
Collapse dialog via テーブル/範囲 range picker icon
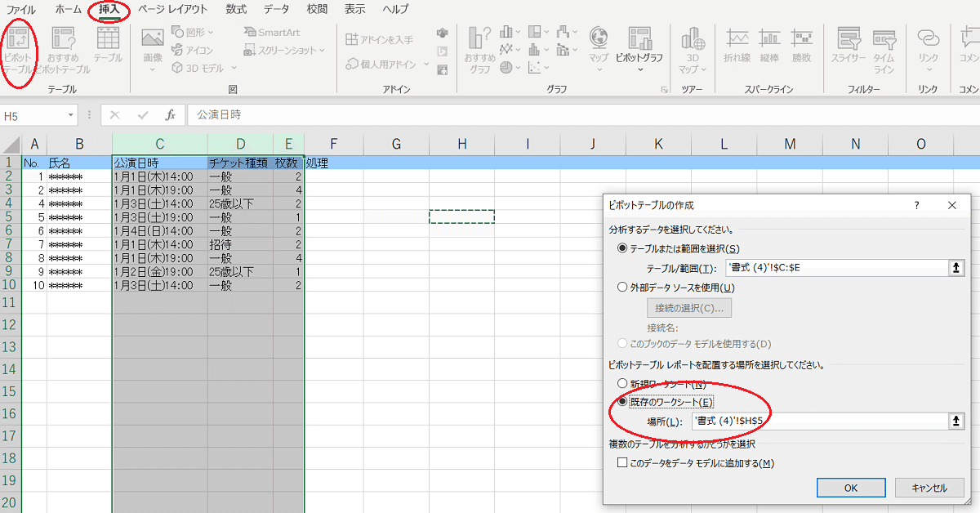[956, 268]
